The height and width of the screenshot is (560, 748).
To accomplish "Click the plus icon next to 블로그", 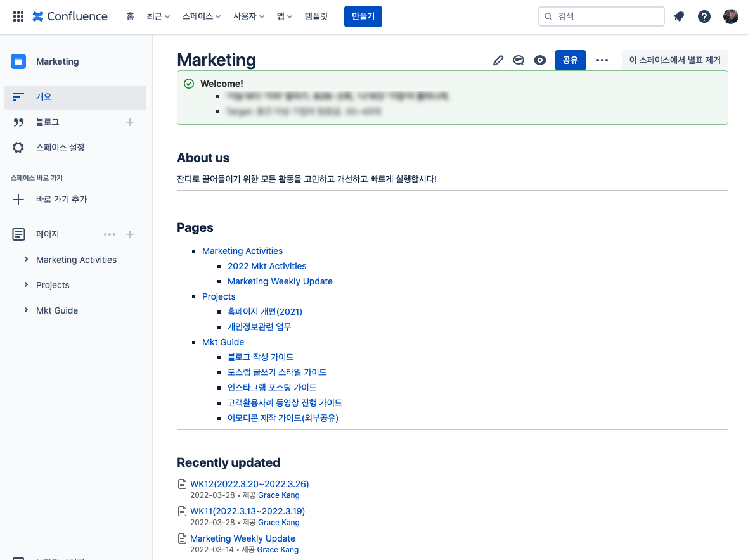I will coord(130,122).
